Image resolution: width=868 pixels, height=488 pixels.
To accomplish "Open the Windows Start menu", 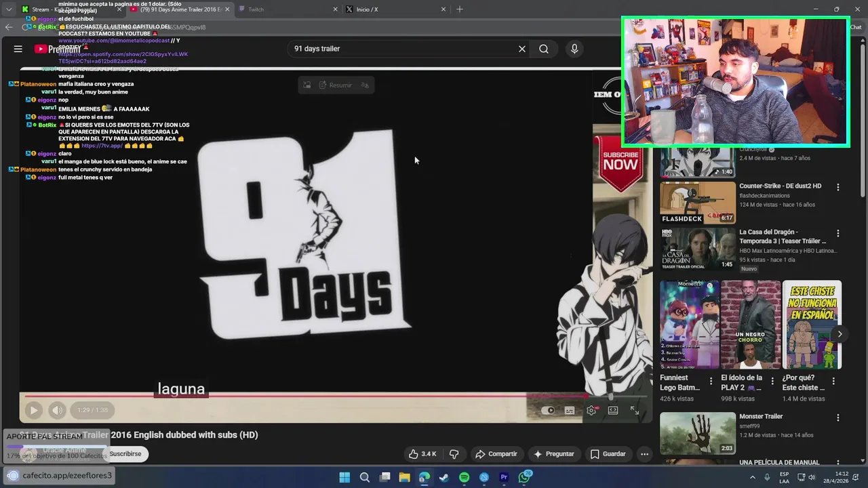I will click(344, 477).
